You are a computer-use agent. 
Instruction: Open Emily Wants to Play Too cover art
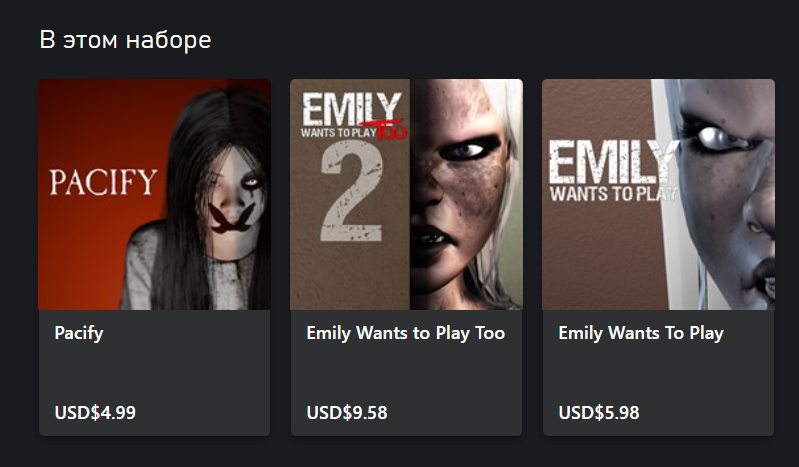click(x=406, y=194)
